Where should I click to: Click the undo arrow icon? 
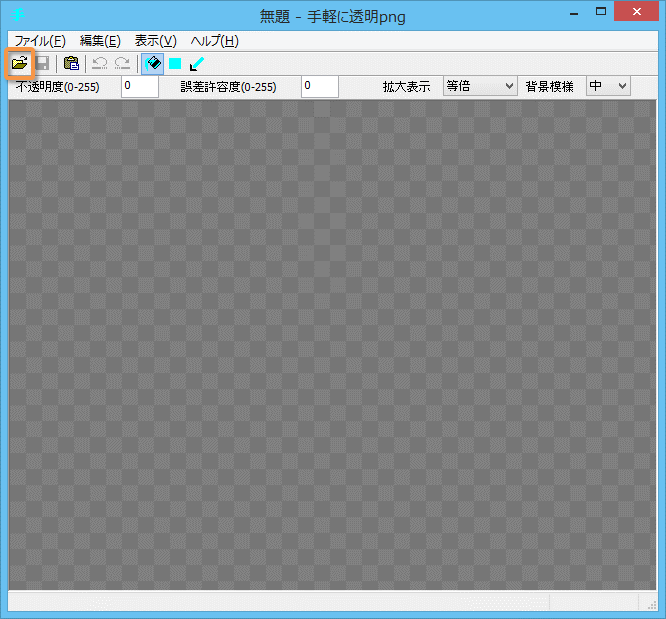pos(100,64)
